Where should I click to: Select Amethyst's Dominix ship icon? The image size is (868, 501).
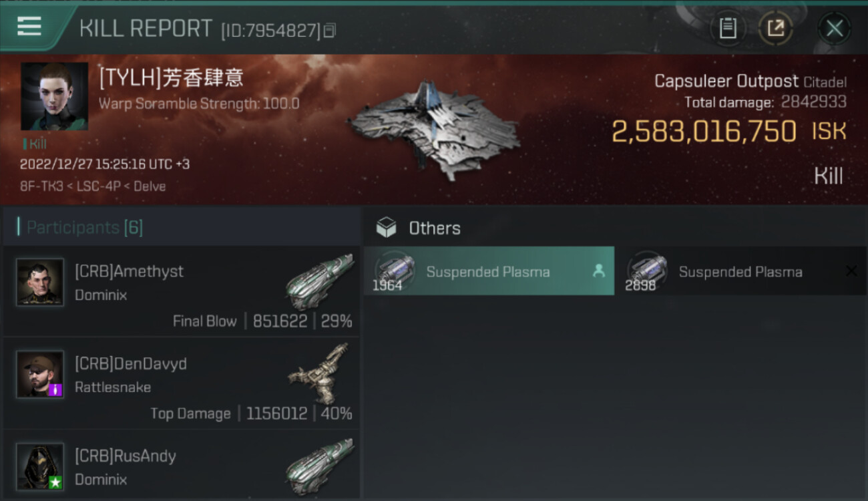319,281
